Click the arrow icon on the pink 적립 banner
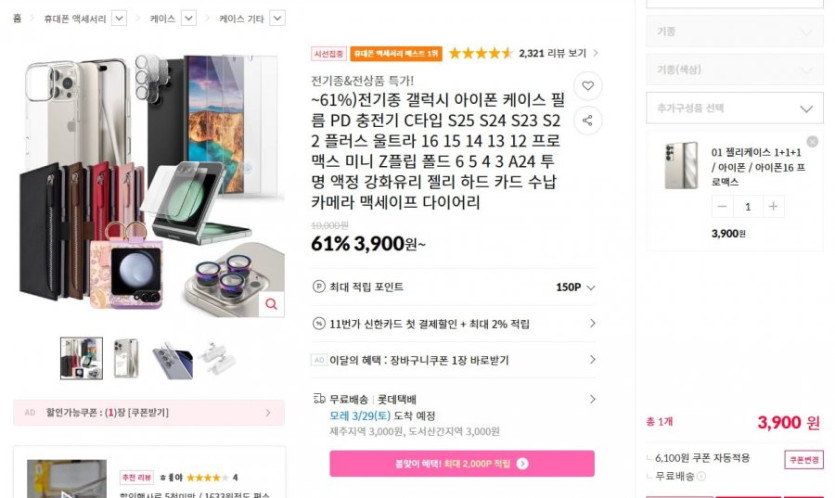 [x=522, y=464]
